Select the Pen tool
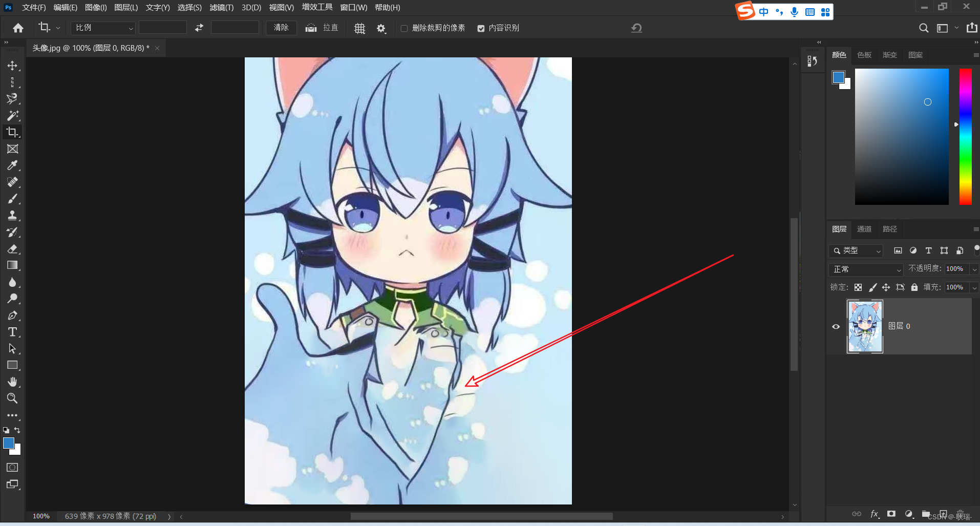The height and width of the screenshot is (526, 980). [12, 315]
